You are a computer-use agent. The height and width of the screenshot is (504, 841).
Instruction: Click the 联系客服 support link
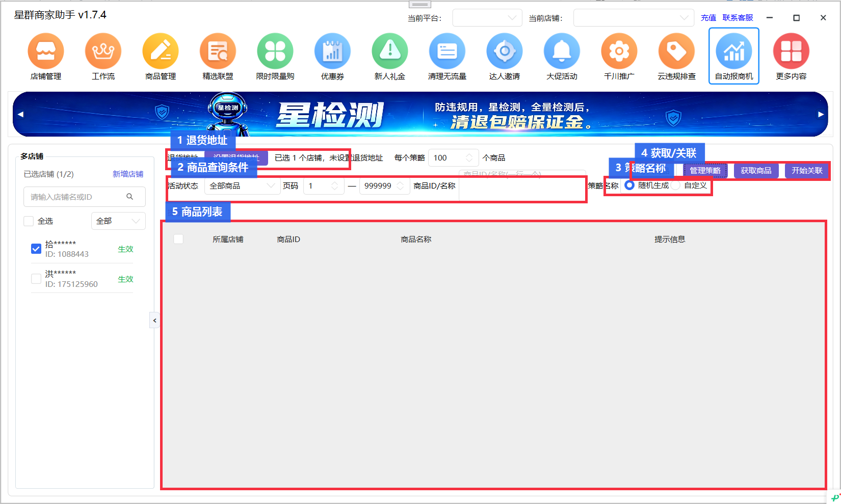pyautogui.click(x=738, y=18)
